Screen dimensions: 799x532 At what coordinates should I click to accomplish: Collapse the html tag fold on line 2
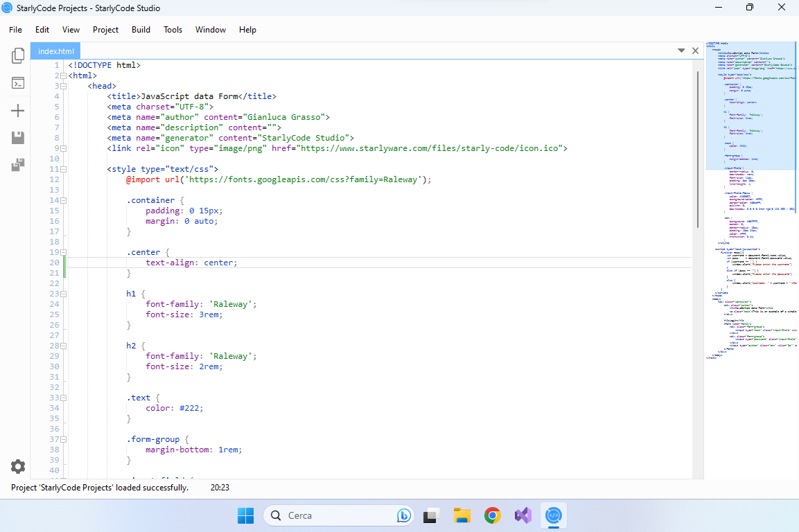(x=64, y=76)
